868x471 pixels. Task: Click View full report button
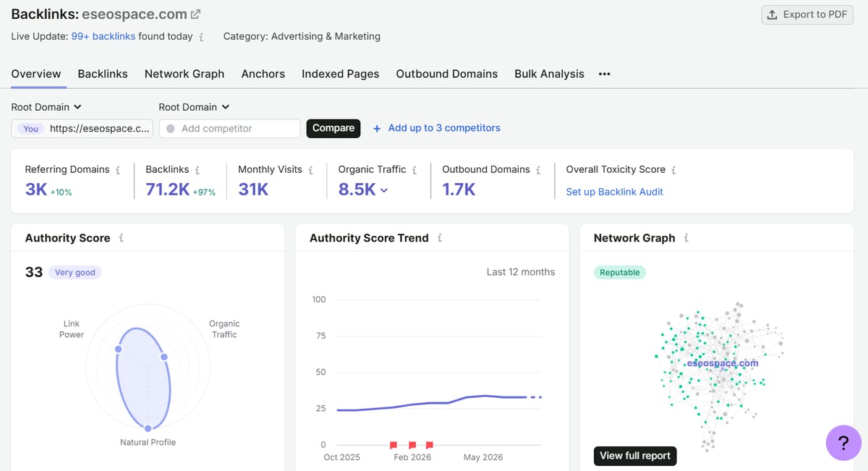635,456
